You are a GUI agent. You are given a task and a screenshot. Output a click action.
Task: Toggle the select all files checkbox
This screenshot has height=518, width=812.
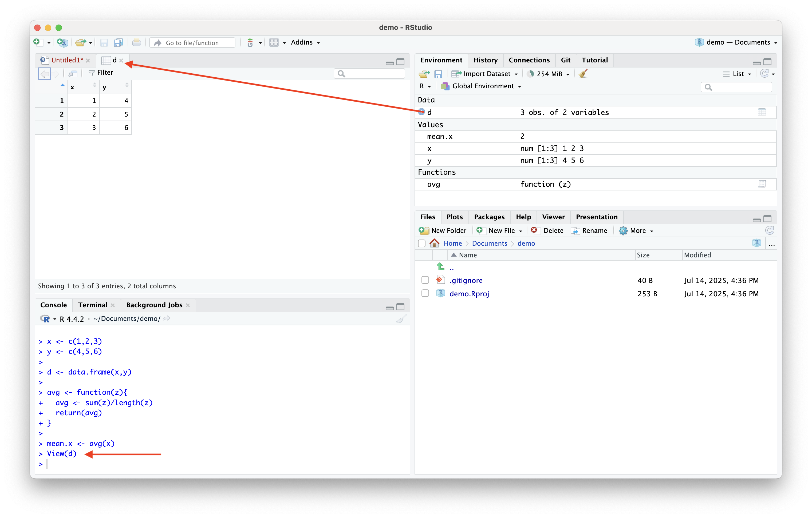coord(421,243)
